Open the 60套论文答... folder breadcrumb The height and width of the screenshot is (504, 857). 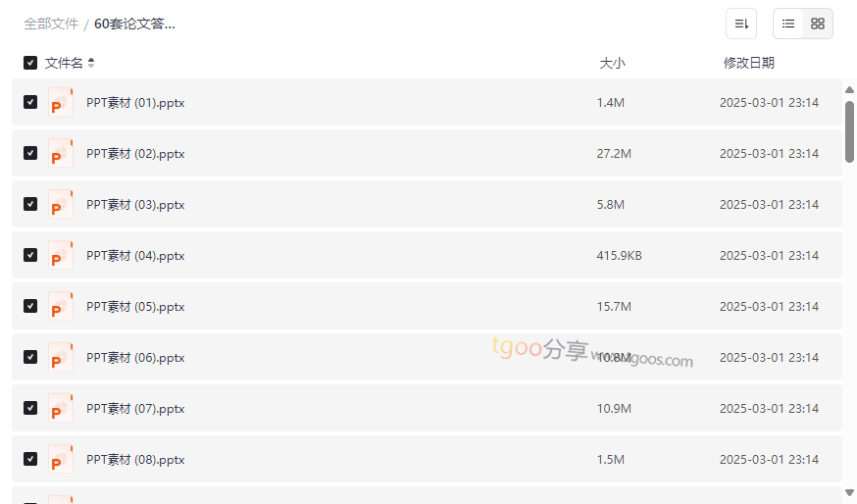pos(134,24)
